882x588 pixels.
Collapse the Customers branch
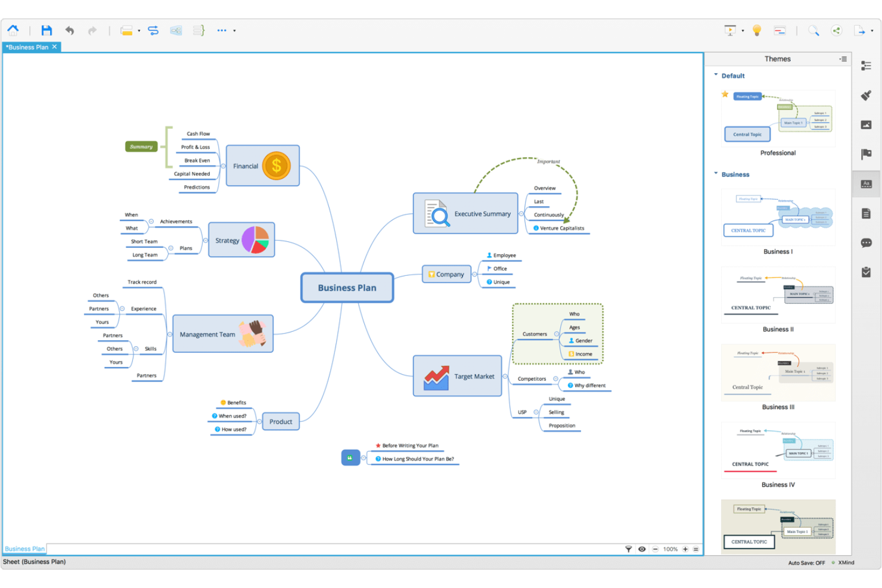[x=557, y=334]
